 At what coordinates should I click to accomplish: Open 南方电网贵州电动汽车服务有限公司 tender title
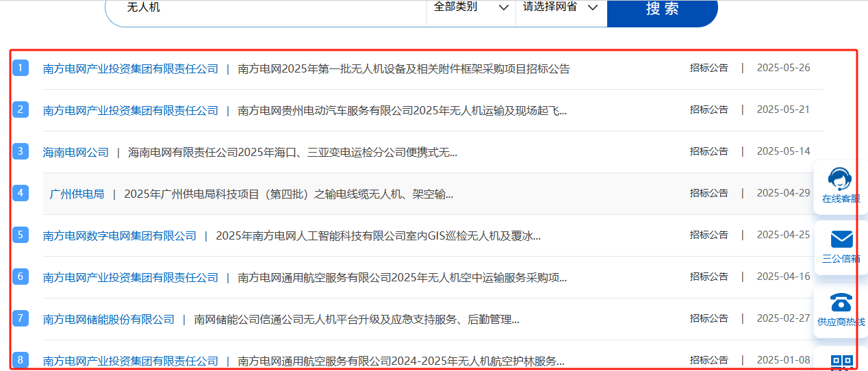click(403, 110)
